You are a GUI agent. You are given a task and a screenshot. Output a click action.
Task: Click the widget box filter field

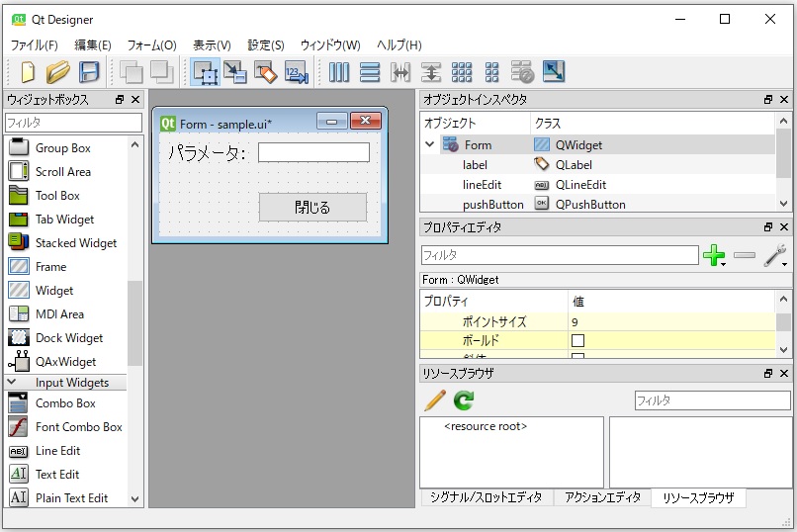coord(73,123)
